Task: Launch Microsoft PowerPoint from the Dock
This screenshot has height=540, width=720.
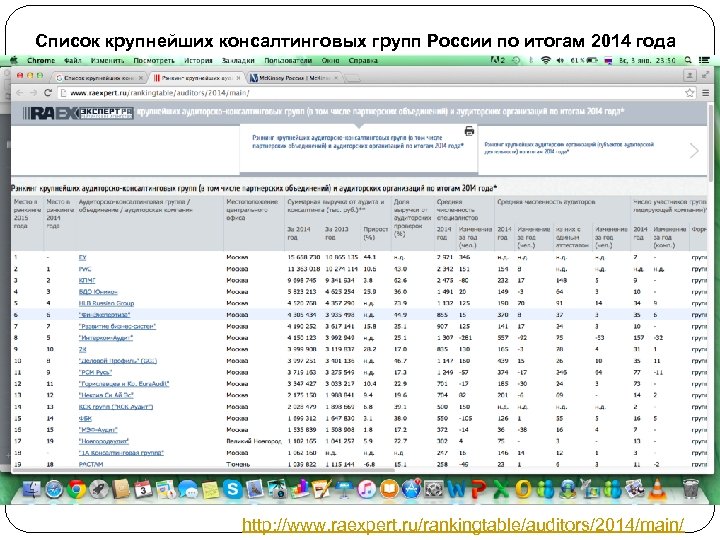Action: tap(478, 489)
